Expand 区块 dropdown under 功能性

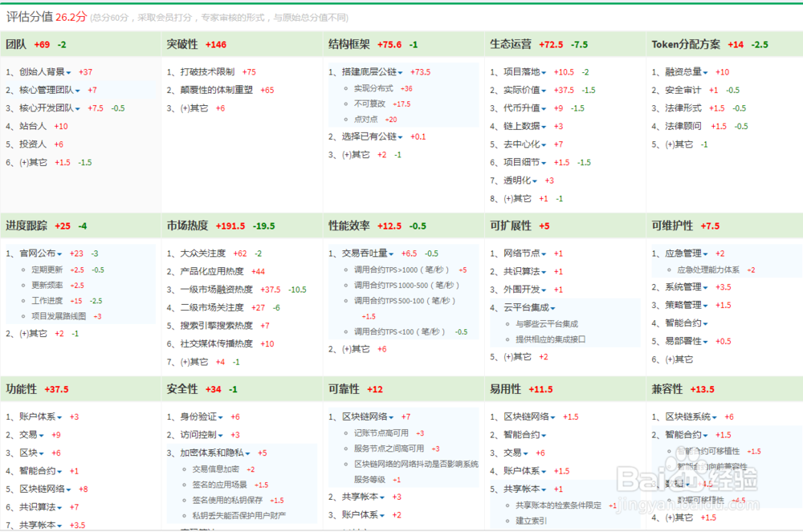pyautogui.click(x=41, y=453)
